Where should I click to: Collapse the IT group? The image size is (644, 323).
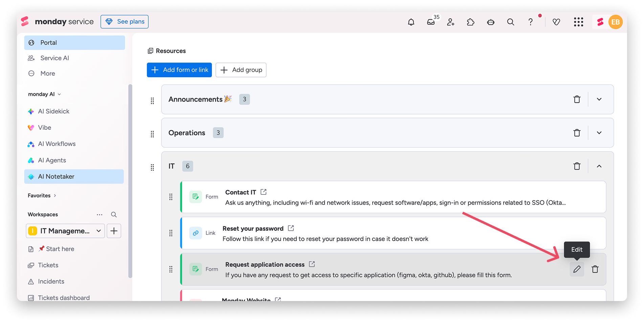599,166
